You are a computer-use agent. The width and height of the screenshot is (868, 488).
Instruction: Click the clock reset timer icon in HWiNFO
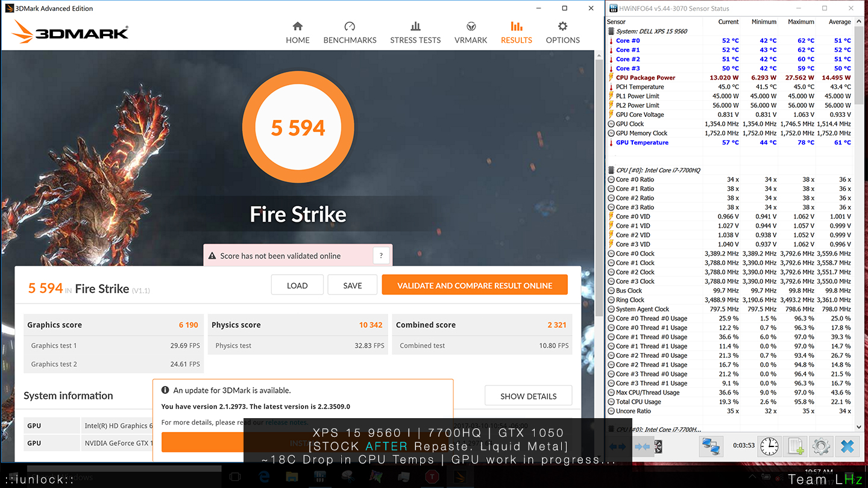click(x=769, y=446)
